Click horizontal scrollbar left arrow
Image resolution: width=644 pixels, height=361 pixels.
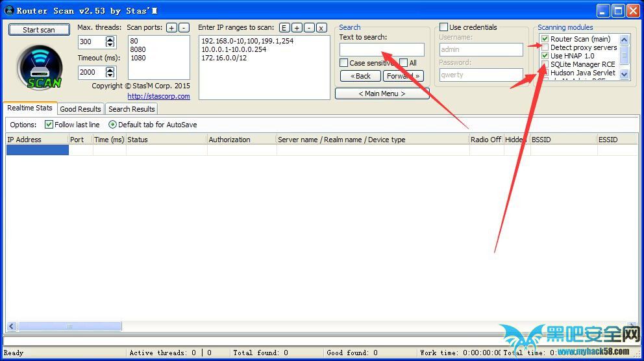point(12,326)
